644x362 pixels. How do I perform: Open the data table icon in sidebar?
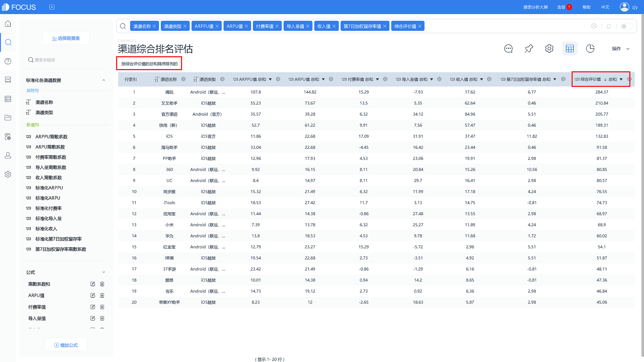[8, 99]
